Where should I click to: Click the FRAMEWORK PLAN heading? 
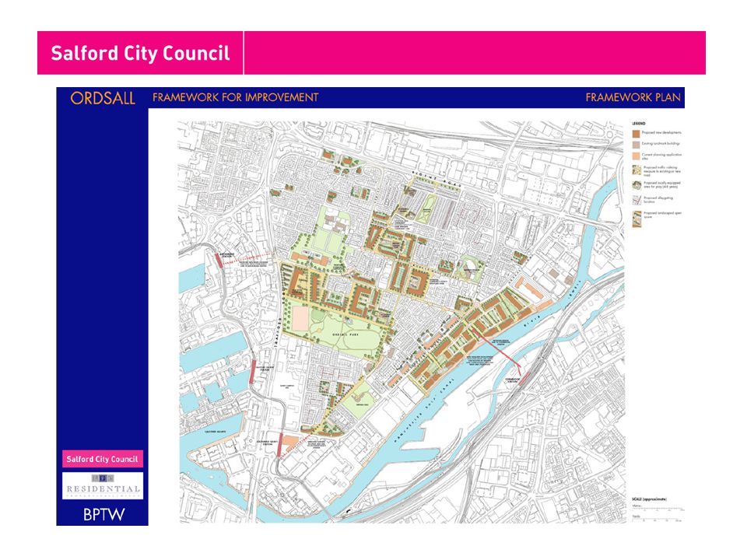[633, 98]
